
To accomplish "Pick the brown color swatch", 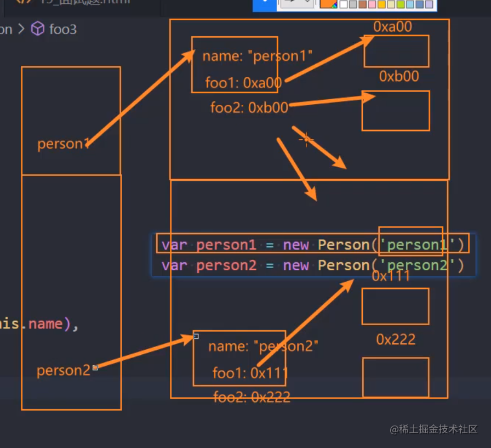I will pyautogui.click(x=363, y=4).
